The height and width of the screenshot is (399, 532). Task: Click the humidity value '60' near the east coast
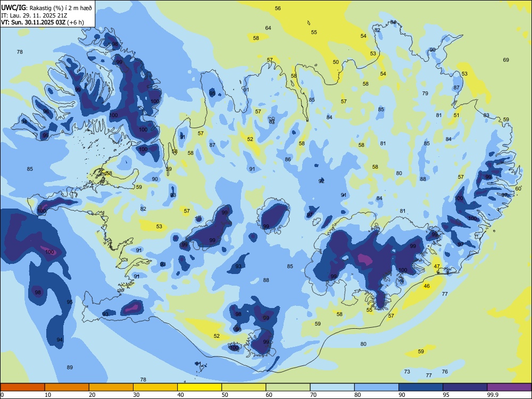pos(518,189)
